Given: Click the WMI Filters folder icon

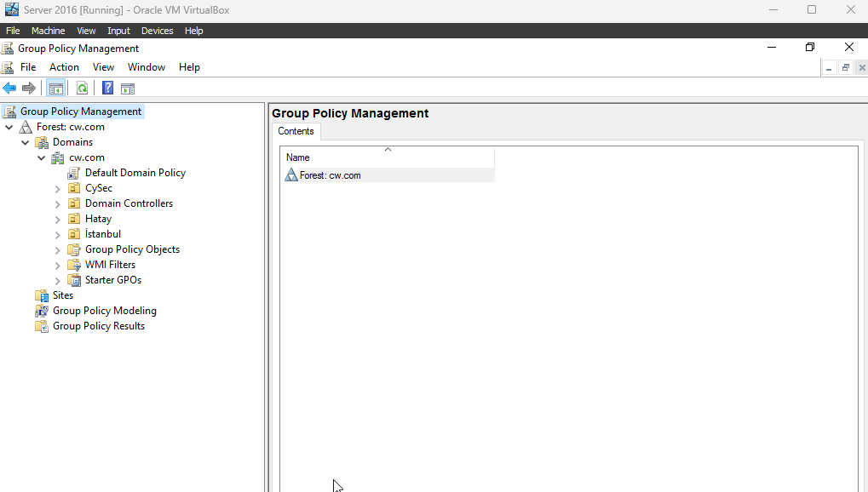Looking at the screenshot, I should point(73,265).
